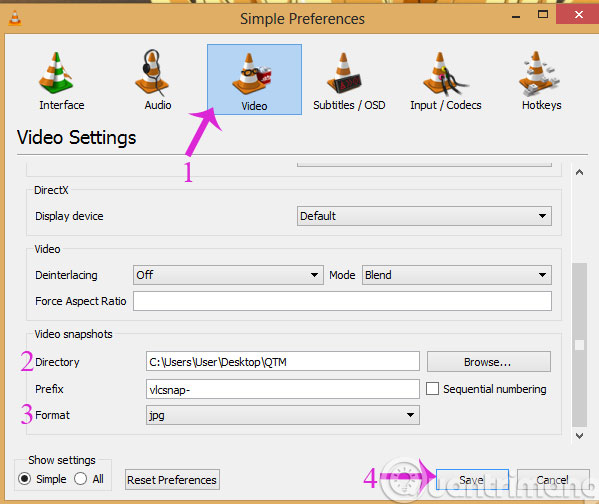Maximize the Simple Preferences window

[x=543, y=15]
